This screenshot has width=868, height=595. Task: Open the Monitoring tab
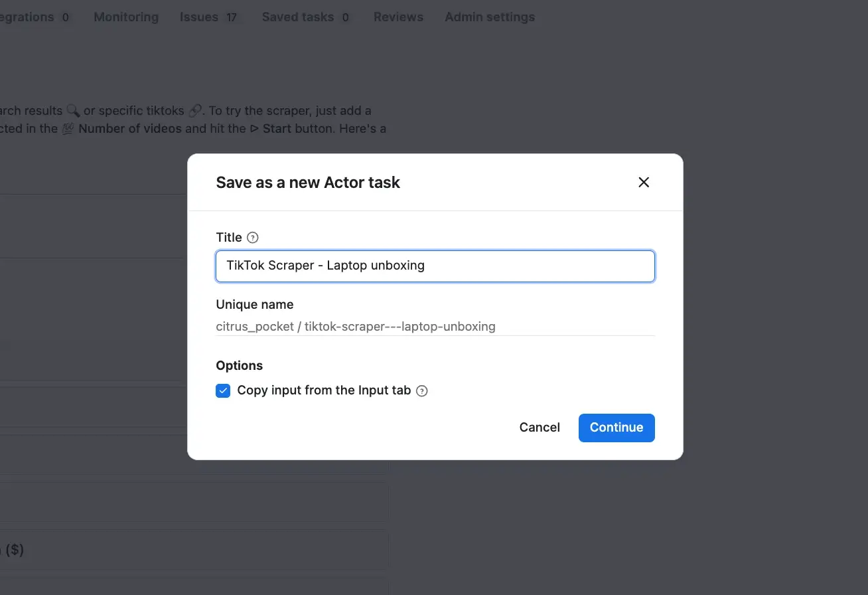pos(125,17)
